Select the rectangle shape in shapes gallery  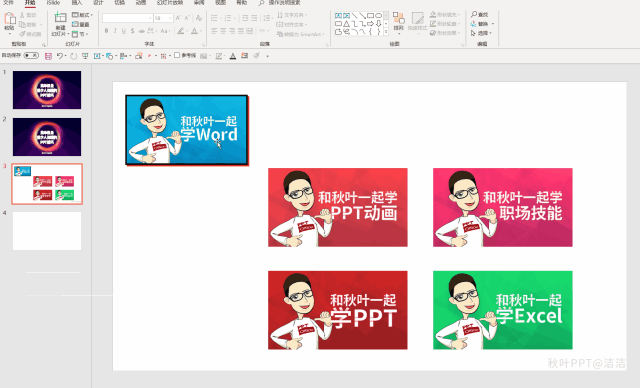point(371,16)
